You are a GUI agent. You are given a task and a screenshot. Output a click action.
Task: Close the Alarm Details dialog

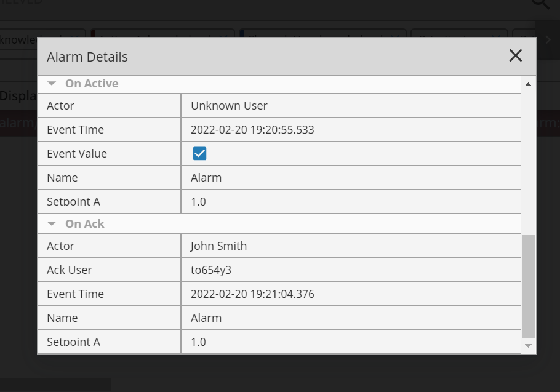click(x=515, y=56)
